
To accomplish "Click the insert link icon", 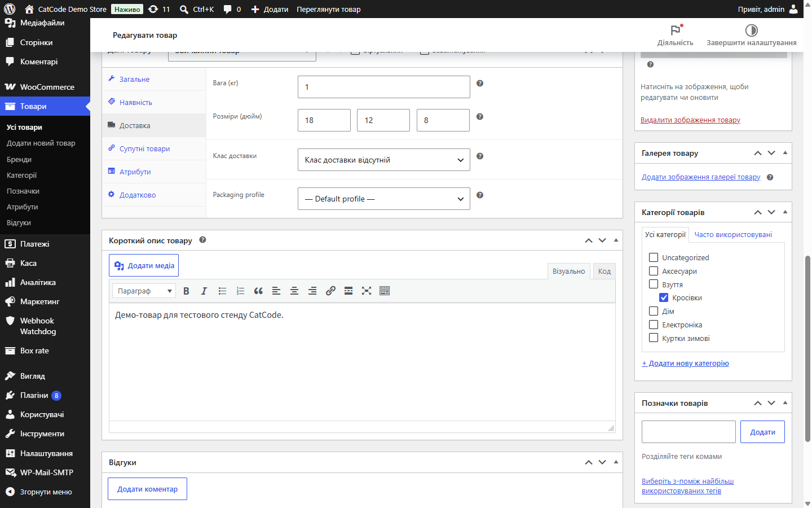I will pyautogui.click(x=330, y=291).
